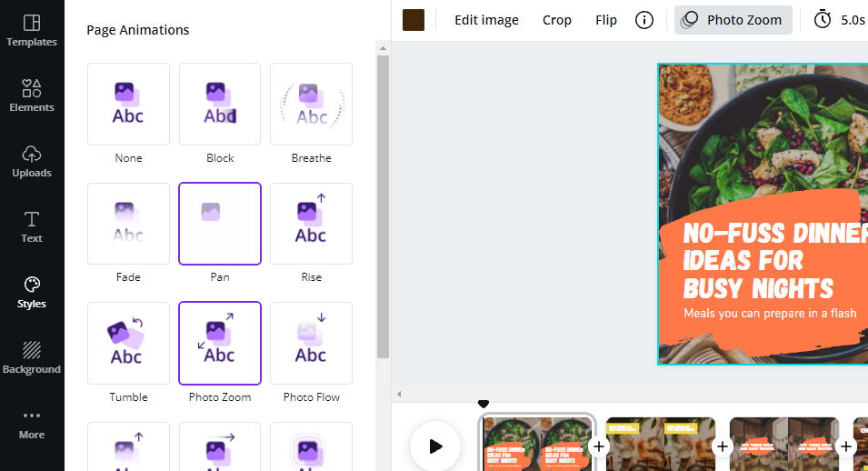868x471 pixels.
Task: Add page after third timeline thumbnail
Action: pos(846,446)
